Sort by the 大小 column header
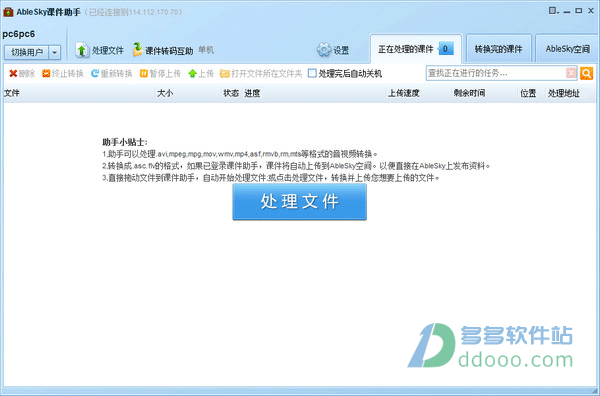Image resolution: width=600 pixels, height=396 pixels. coord(165,93)
